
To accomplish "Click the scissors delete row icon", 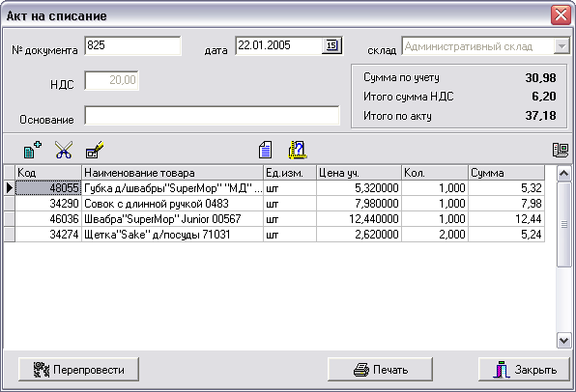I will pos(64,150).
